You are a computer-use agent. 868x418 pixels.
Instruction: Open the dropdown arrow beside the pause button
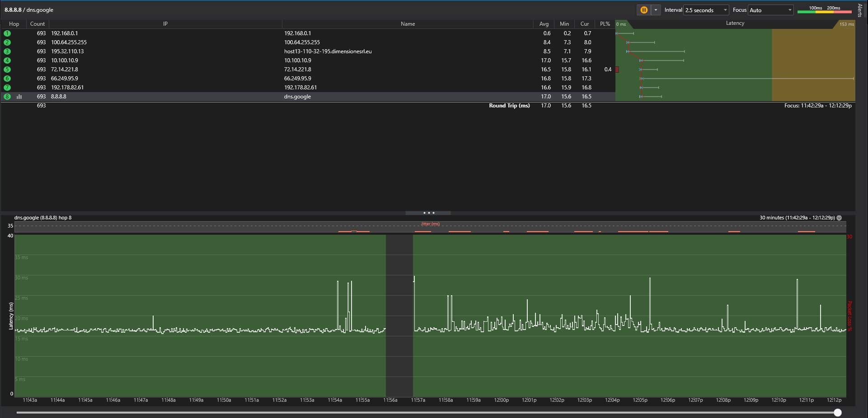point(656,10)
